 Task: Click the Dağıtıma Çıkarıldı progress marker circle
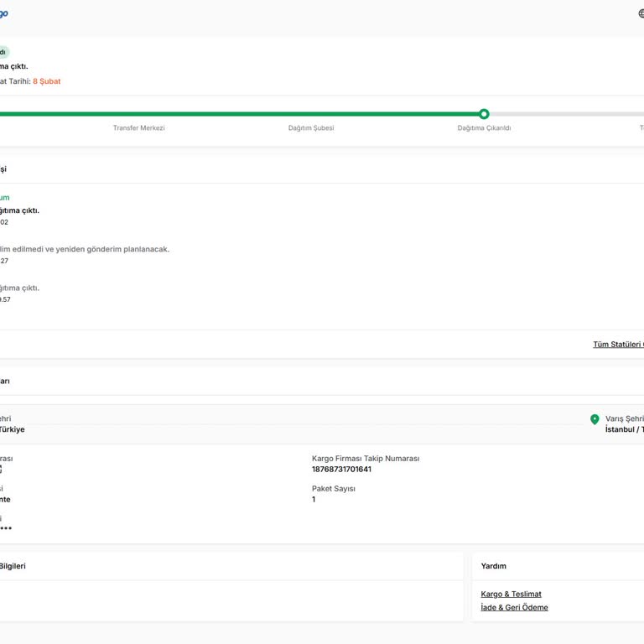tap(484, 114)
